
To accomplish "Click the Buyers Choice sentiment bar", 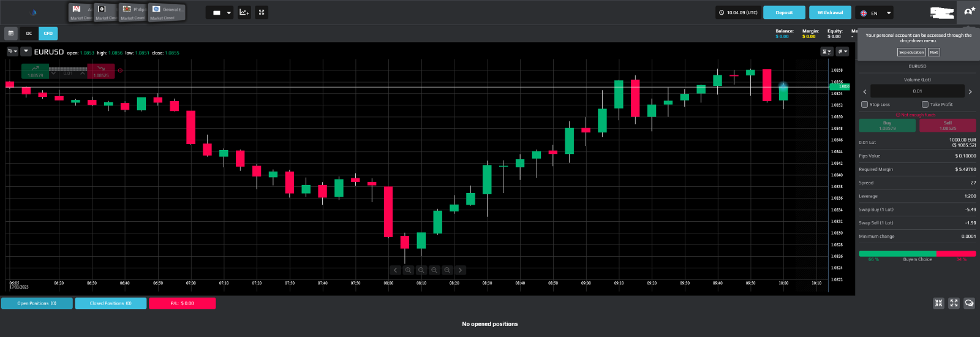I will [x=917, y=254].
